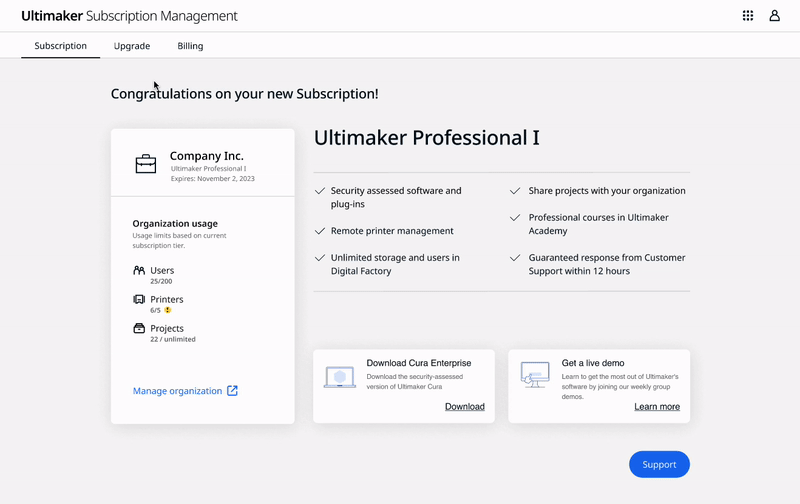The image size is (800, 504).
Task: Go to the Billing tab
Action: click(x=190, y=46)
